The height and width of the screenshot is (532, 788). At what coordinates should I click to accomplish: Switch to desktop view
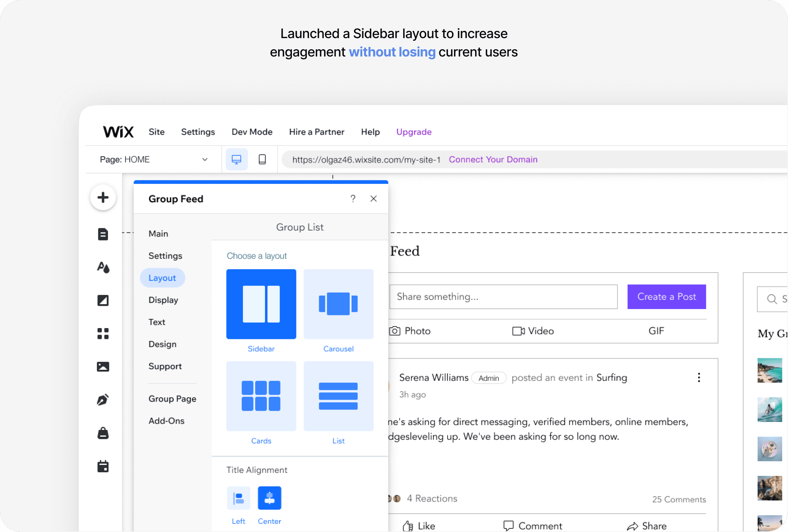tap(236, 159)
